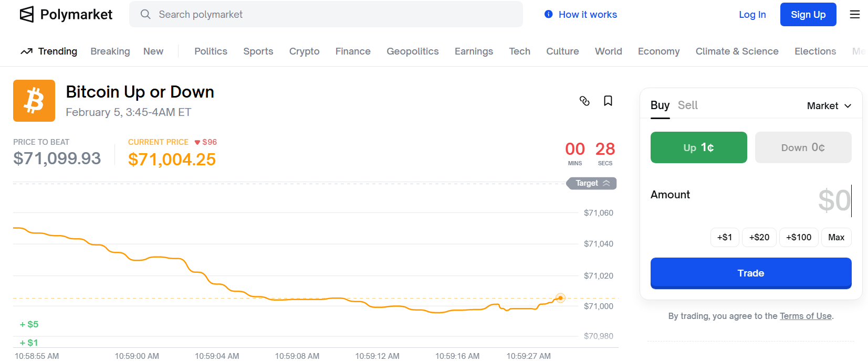Select the Up 1¢ outcome

click(x=698, y=147)
